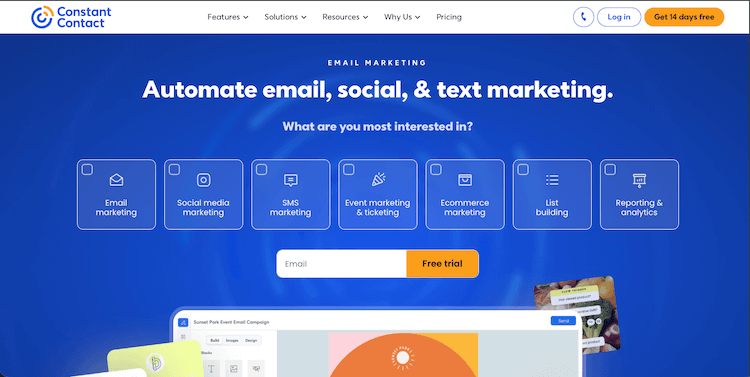Image resolution: width=750 pixels, height=377 pixels.
Task: Check the Social media marketing checkbox
Action: tap(175, 169)
